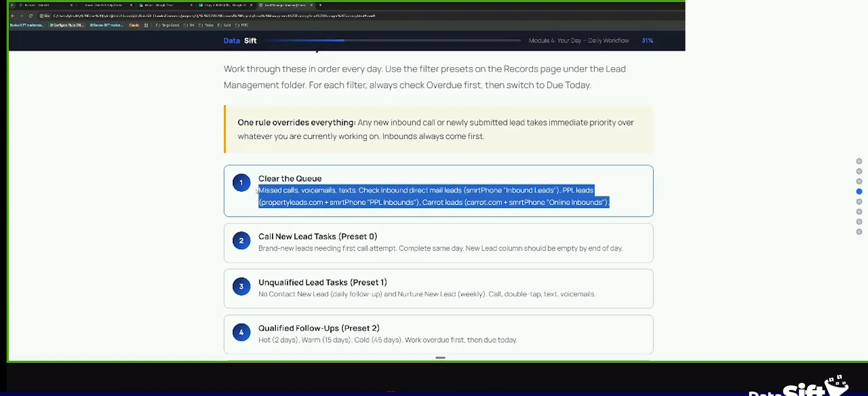
Task: Click the "Brand-new leads needing first call attempt" text
Action: (x=441, y=248)
